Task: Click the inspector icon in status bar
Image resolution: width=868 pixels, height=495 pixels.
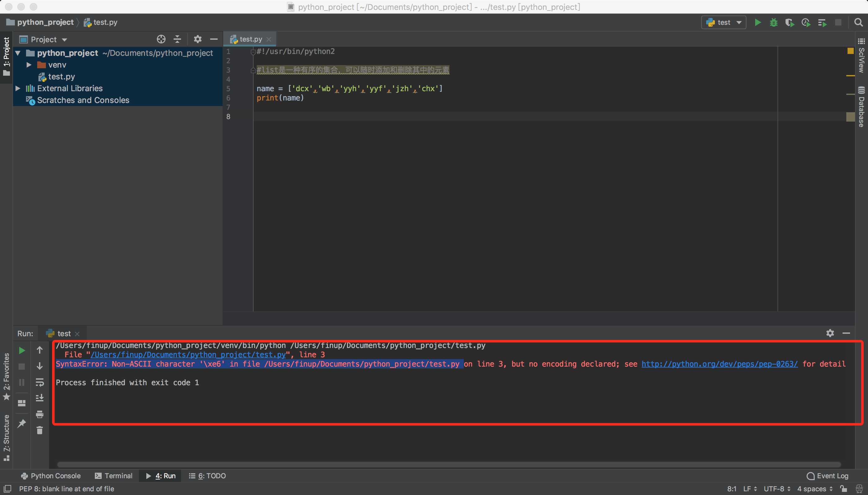Action: (859, 488)
